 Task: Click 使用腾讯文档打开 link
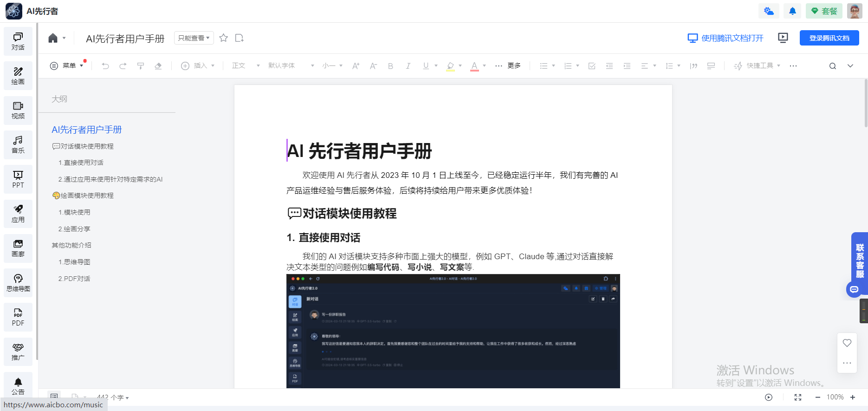[725, 38]
